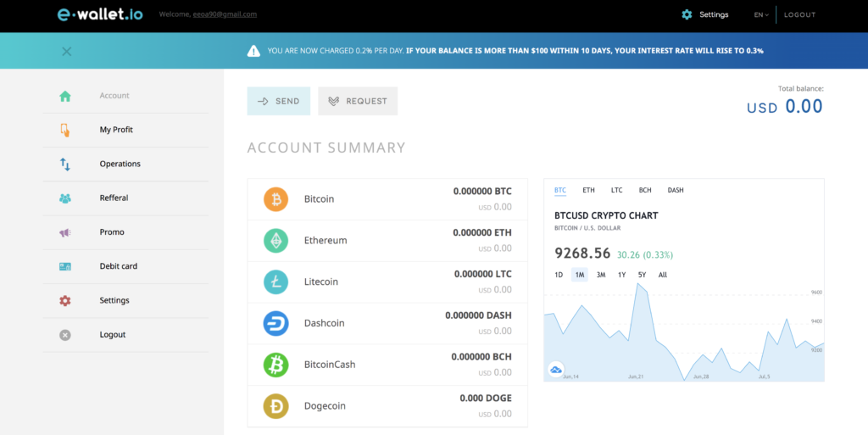Click the 0.000000 ETH balance
Screen dimensions: 868x435
point(482,233)
